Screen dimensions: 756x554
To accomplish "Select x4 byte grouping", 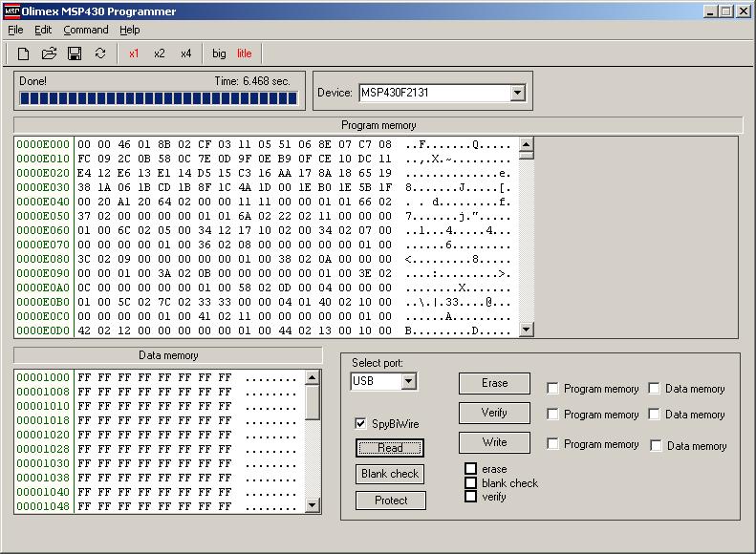I will tap(186, 53).
